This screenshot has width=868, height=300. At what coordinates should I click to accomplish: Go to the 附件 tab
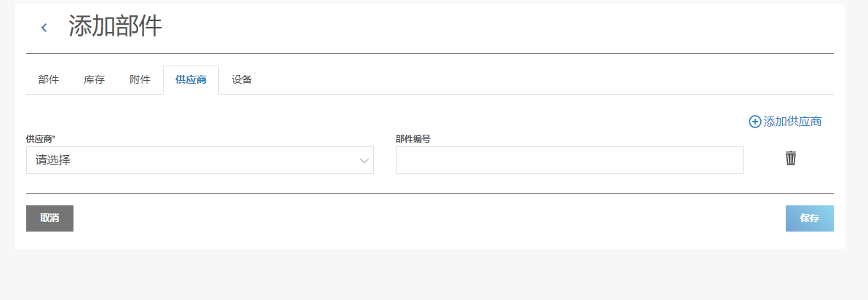point(140,80)
